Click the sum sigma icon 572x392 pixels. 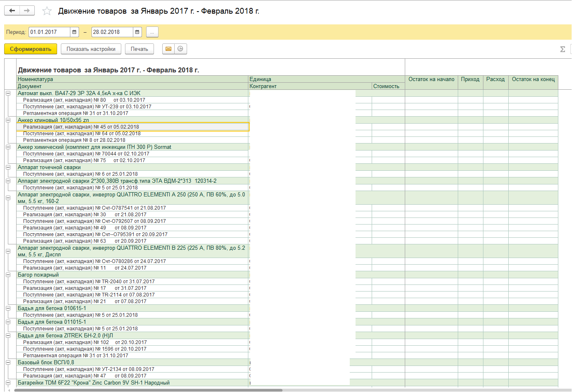562,49
